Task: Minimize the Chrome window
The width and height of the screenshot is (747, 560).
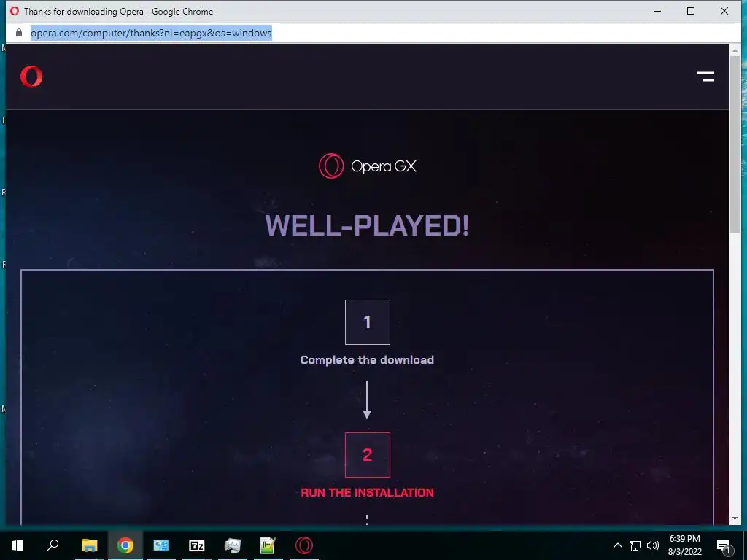Action: (x=657, y=11)
